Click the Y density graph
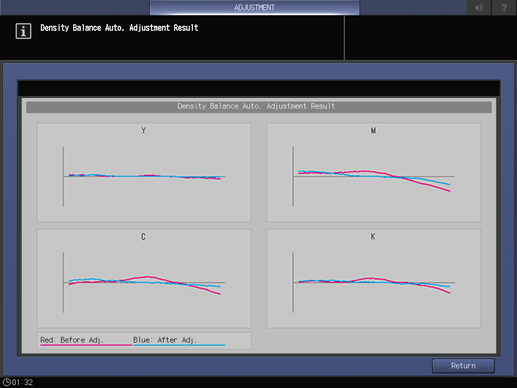 coord(144,172)
